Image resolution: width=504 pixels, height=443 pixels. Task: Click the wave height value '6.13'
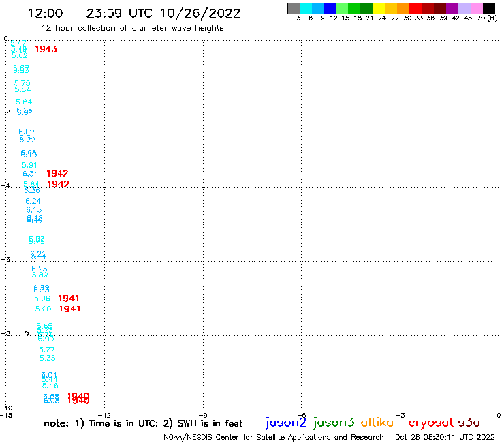(x=34, y=210)
